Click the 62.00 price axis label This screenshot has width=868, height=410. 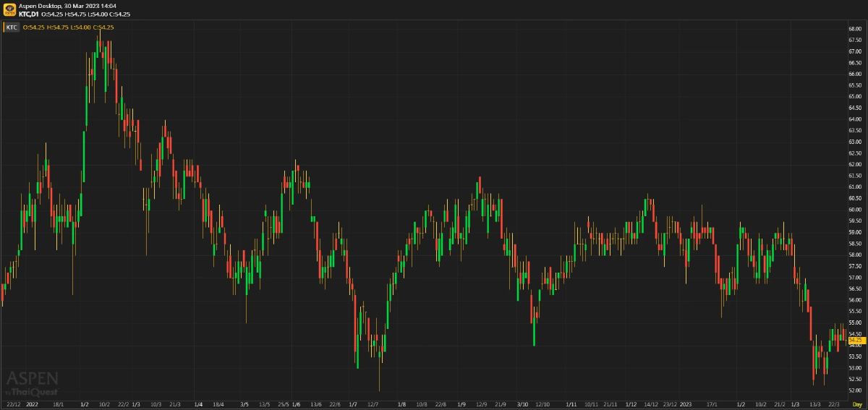(855, 164)
